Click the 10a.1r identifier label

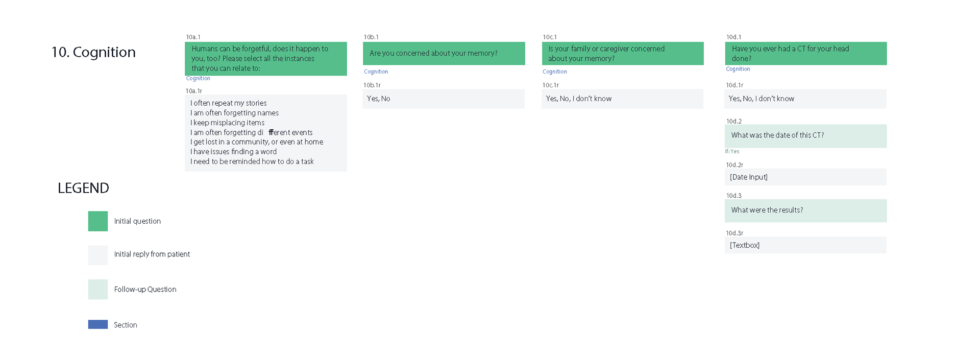pyautogui.click(x=194, y=91)
